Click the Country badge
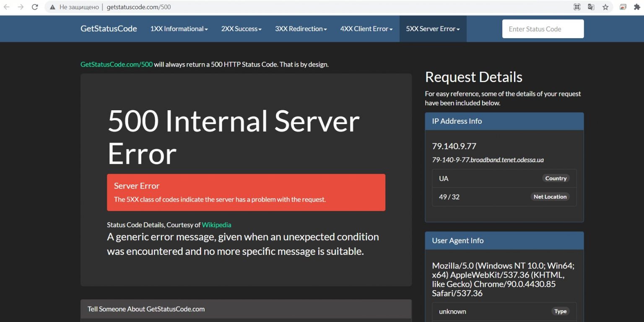Viewport: 644px width, 322px height. click(556, 178)
